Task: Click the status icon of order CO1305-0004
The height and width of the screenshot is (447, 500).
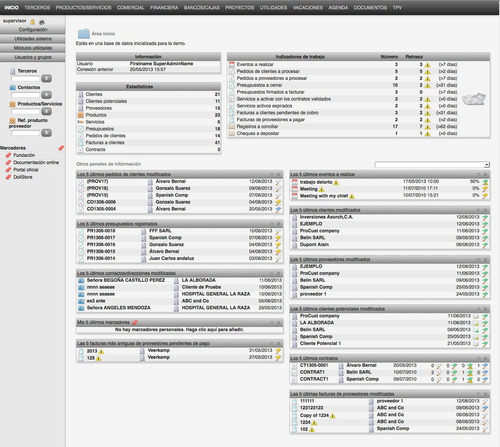Action: 278,209
